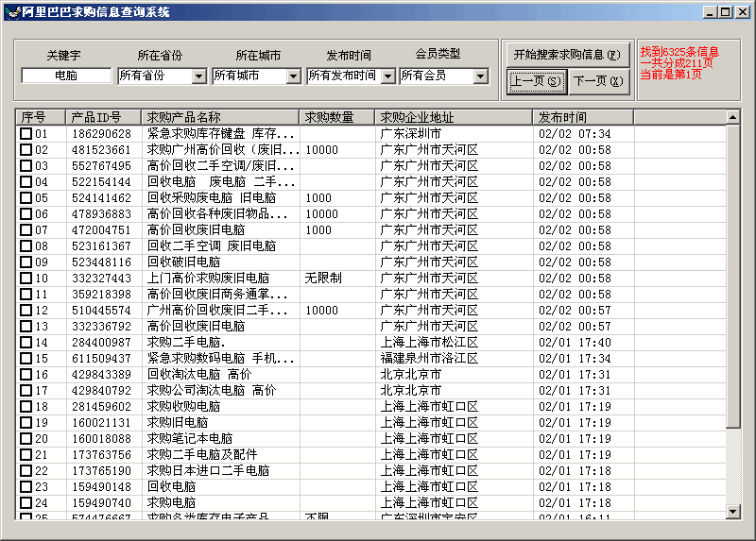Select checkbox of row 07
Viewport: 756px width, 541px height.
click(26, 229)
